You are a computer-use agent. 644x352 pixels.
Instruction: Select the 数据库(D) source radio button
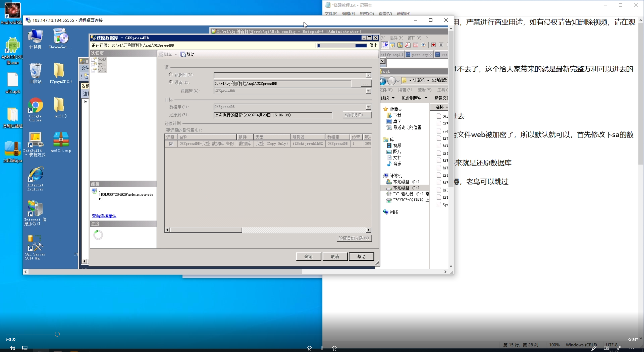[x=171, y=75]
